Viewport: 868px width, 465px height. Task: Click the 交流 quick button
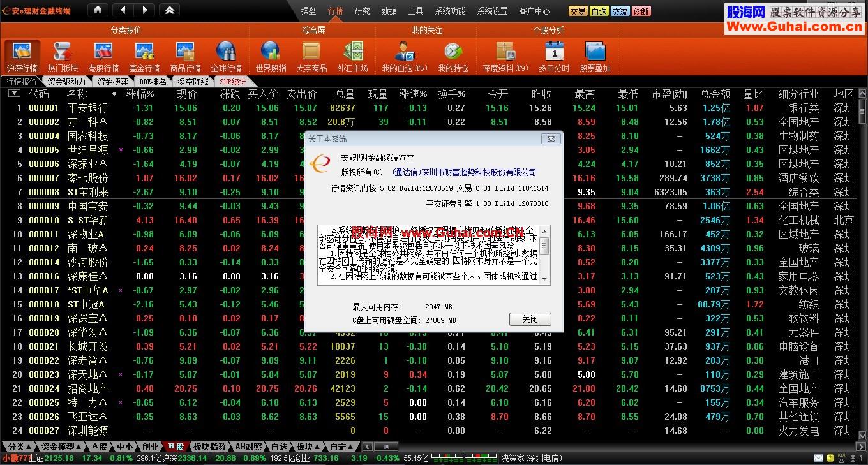point(620,11)
